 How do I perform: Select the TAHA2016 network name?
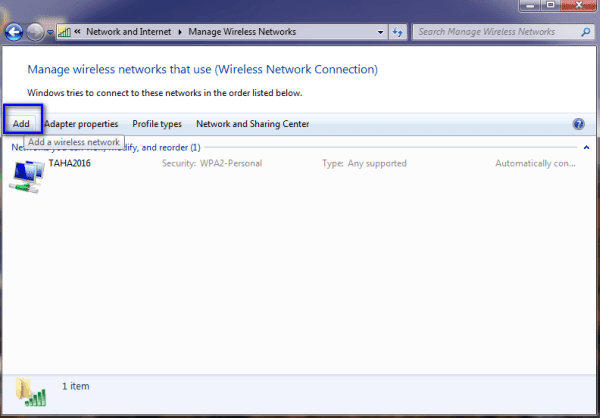click(69, 163)
